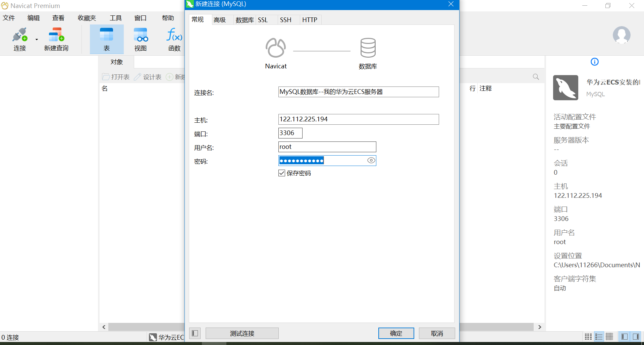Open the 视图 (View) toolbar icon
The image size is (644, 345).
click(x=141, y=39)
